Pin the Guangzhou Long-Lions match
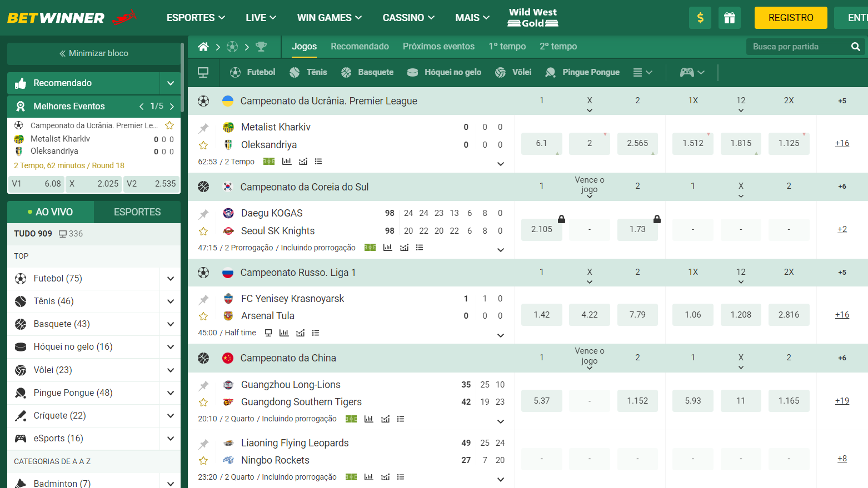 204,386
